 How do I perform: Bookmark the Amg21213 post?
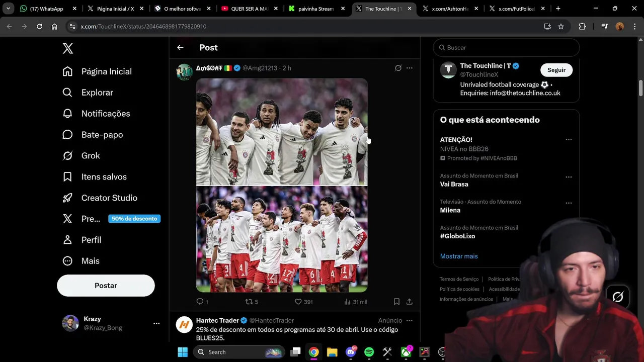[396, 302]
